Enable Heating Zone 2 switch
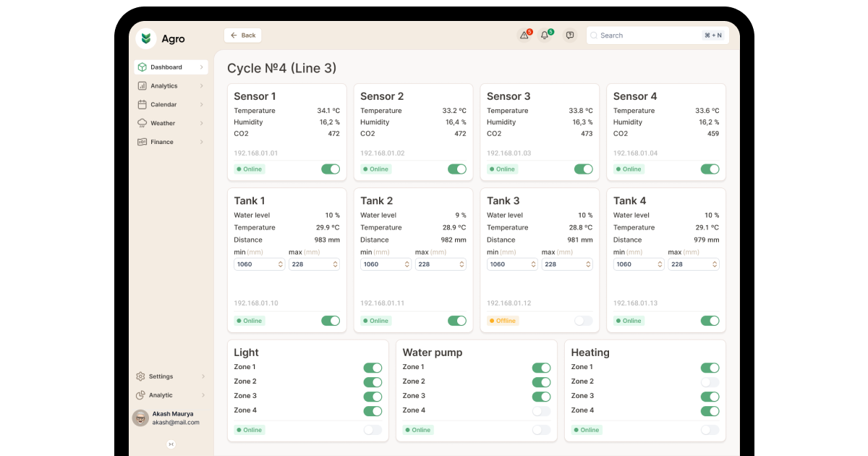The width and height of the screenshot is (868, 456). click(710, 382)
